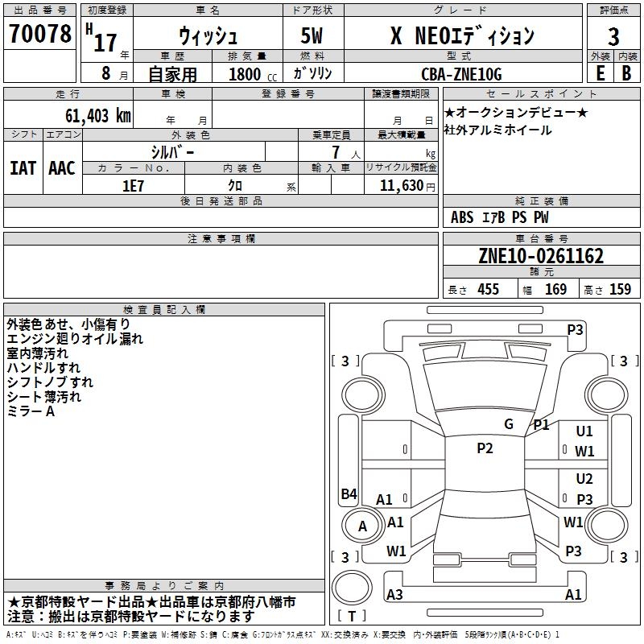The height and width of the screenshot is (644, 644).
Task: Click door type 5W value
Action: tap(312, 35)
